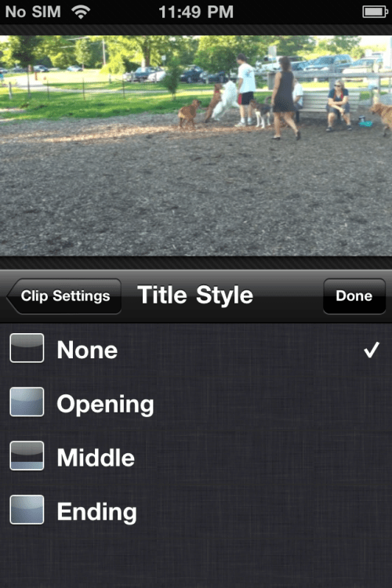Tap the Done button
392x588 pixels.
click(354, 296)
